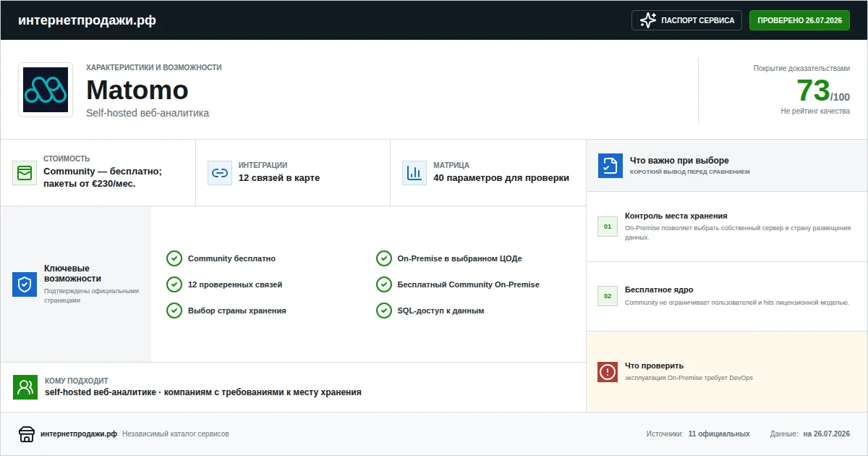Click the Self-hosted веб-аналитика subtitle
Image resolution: width=868 pixels, height=456 pixels.
pos(148,113)
